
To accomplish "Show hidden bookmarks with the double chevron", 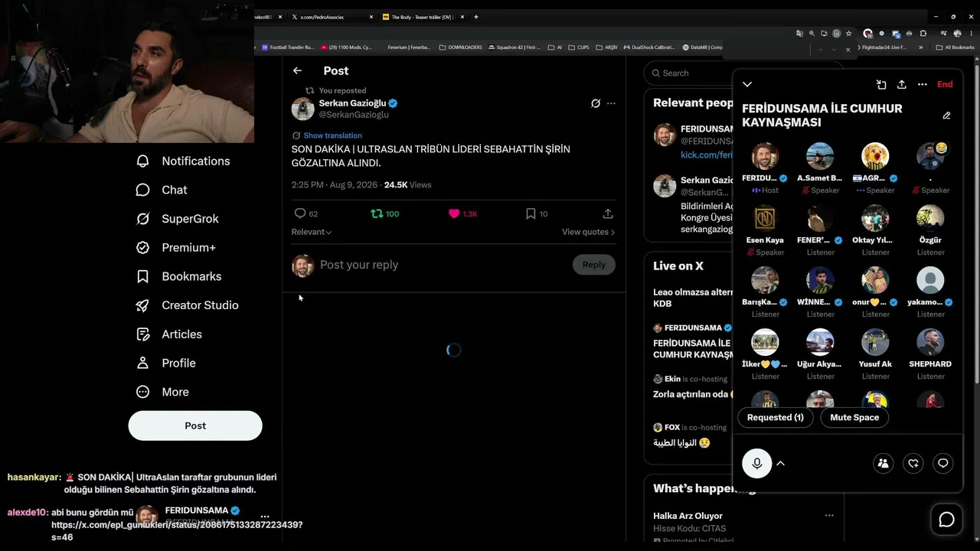I will coord(920,47).
